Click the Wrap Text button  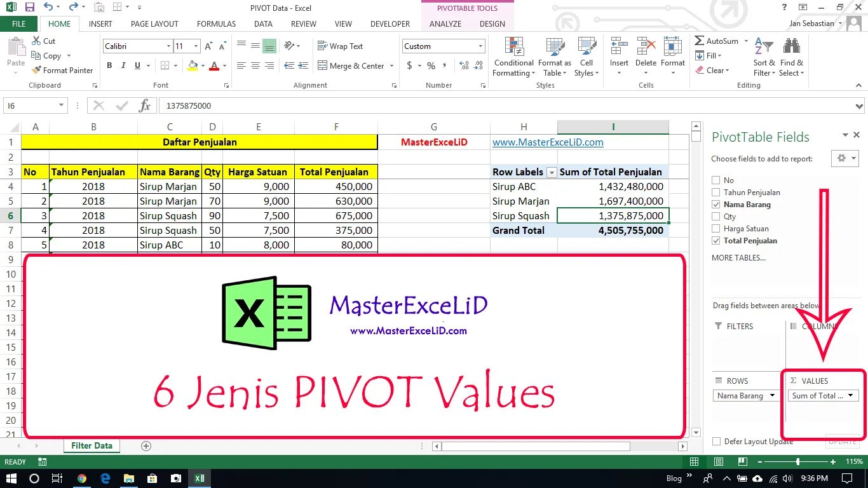coord(341,46)
